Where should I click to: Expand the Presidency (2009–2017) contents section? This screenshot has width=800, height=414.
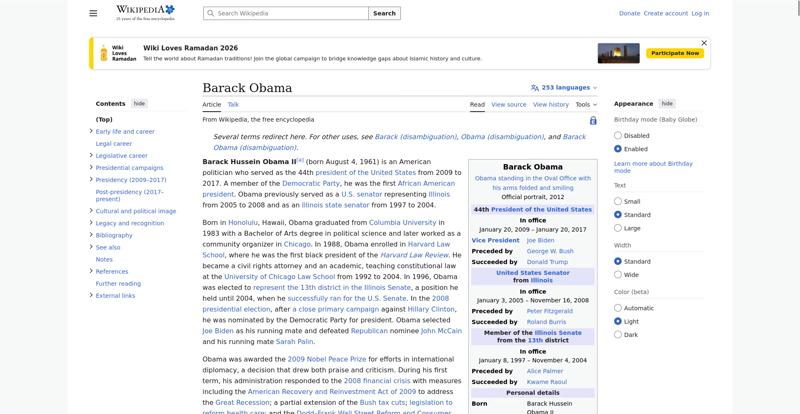click(x=90, y=180)
